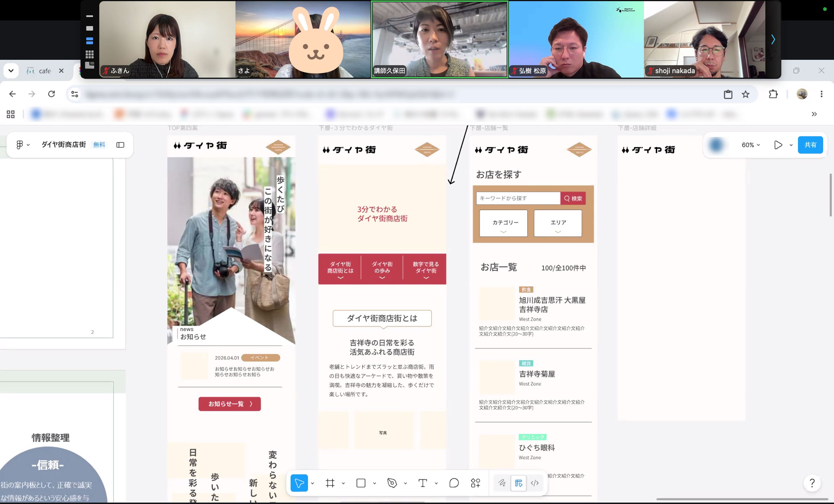Show more bookmarks chevron

(814, 114)
